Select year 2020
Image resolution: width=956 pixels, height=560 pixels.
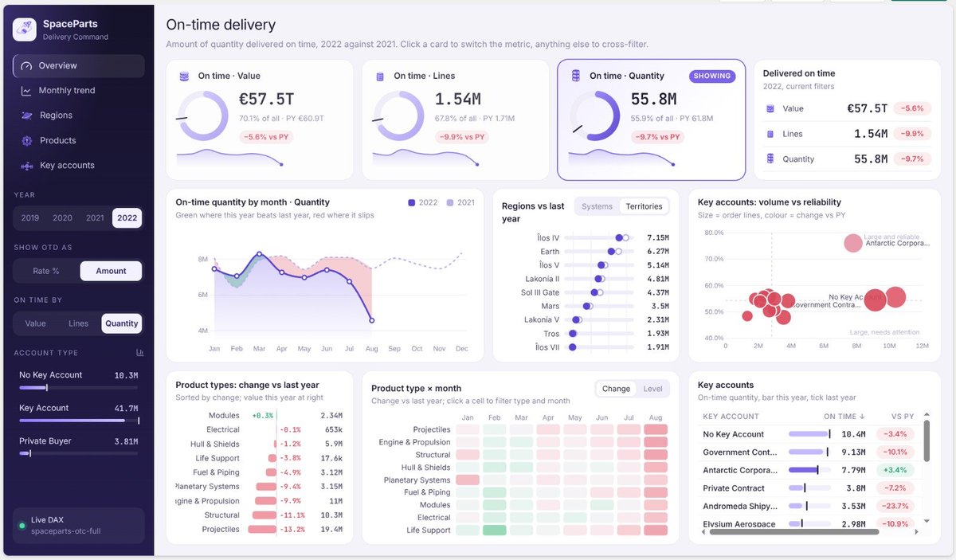62,217
